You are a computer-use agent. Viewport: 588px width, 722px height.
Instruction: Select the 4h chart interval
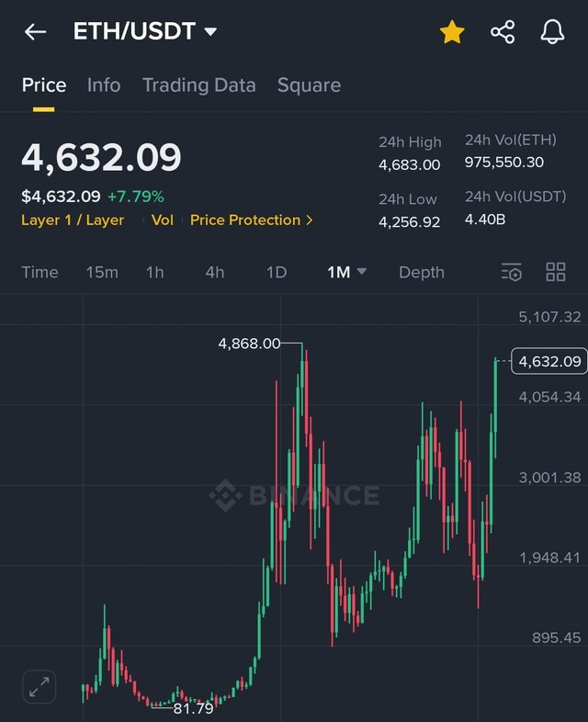[215, 272]
